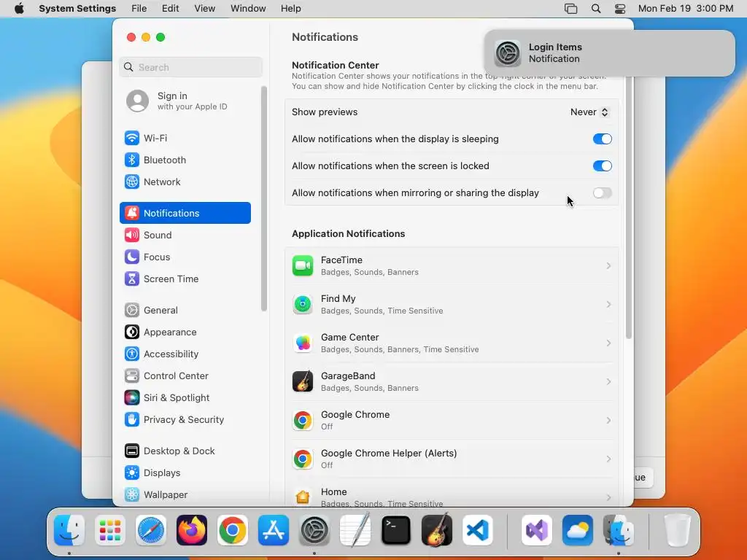Open the View menu

[205, 9]
